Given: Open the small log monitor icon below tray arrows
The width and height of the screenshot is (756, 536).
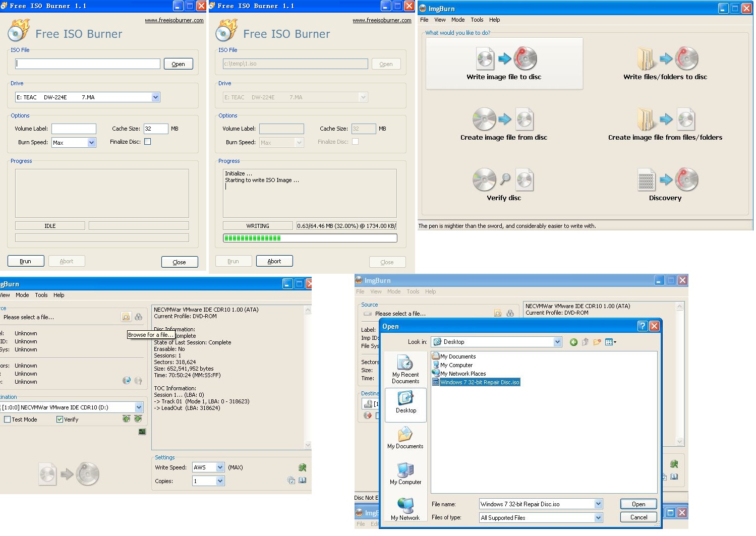Looking at the screenshot, I should [x=142, y=432].
